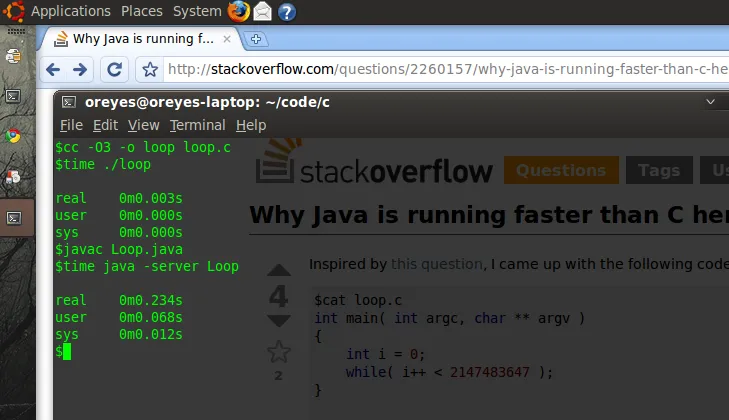Open the Applications menu

[x=71, y=11]
